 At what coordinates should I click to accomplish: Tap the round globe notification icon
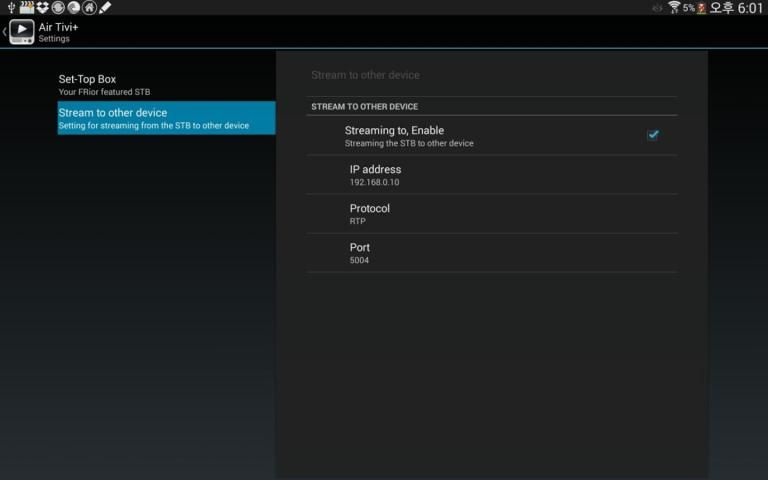pyautogui.click(x=57, y=8)
